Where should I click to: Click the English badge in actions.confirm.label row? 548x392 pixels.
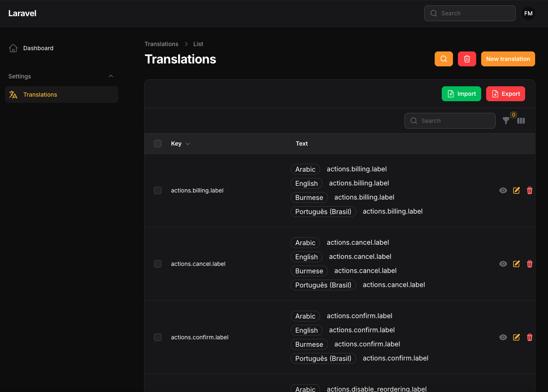306,330
